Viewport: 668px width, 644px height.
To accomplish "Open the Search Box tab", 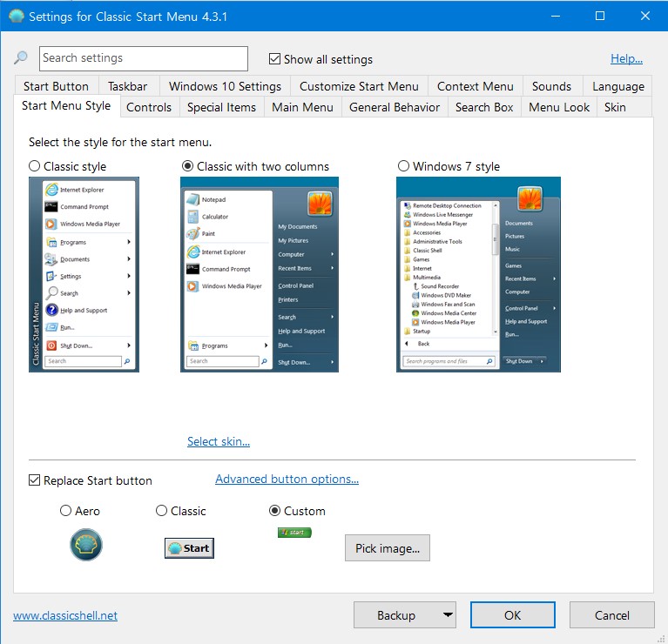I will [484, 107].
